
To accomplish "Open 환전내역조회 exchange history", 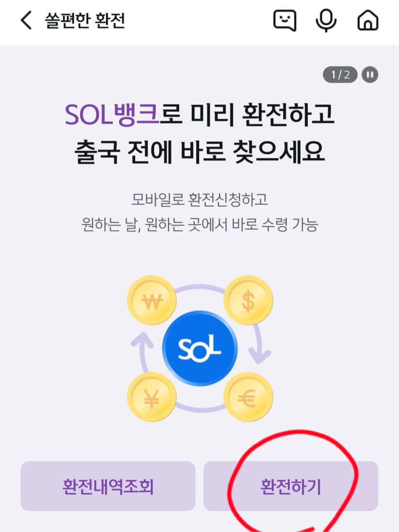I will click(108, 486).
